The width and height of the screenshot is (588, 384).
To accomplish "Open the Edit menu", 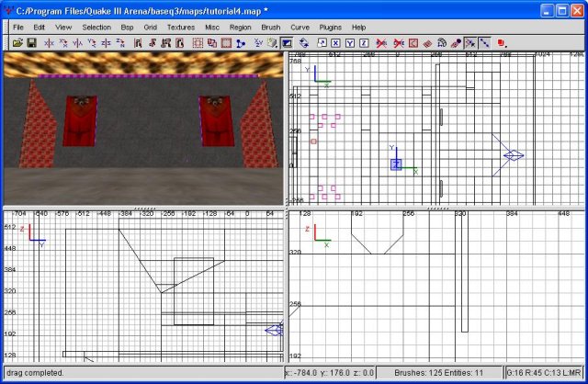I will coord(39,28).
